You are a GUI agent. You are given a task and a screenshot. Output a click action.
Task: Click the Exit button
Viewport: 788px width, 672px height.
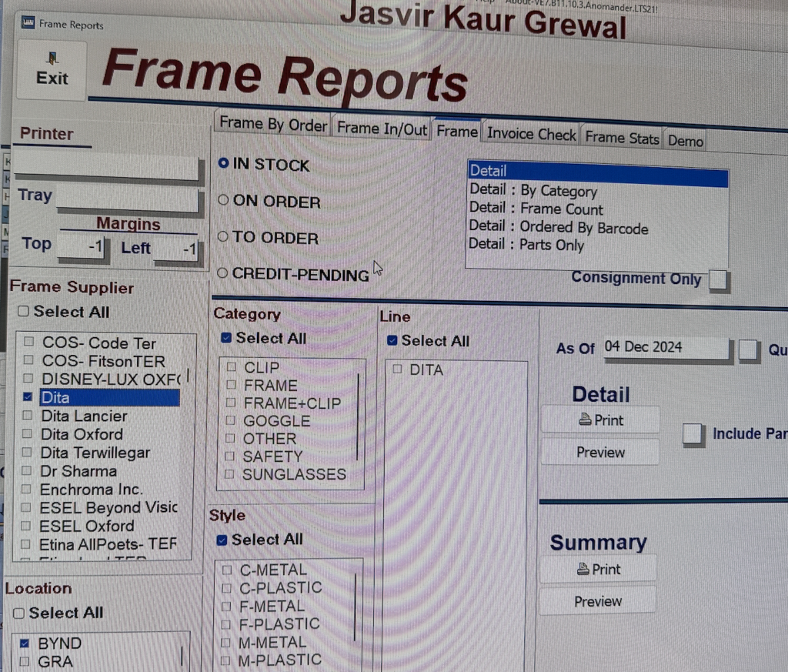(52, 70)
